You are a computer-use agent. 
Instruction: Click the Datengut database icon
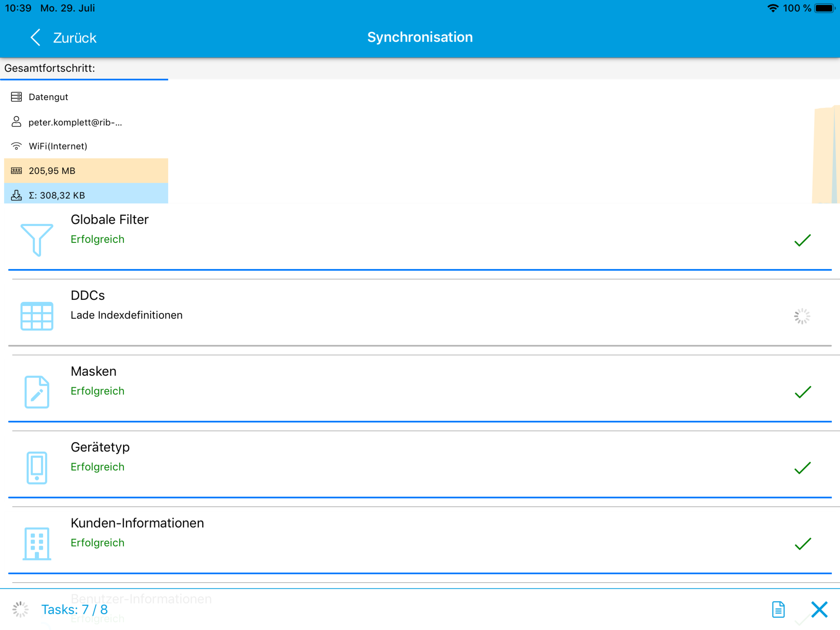(x=16, y=97)
